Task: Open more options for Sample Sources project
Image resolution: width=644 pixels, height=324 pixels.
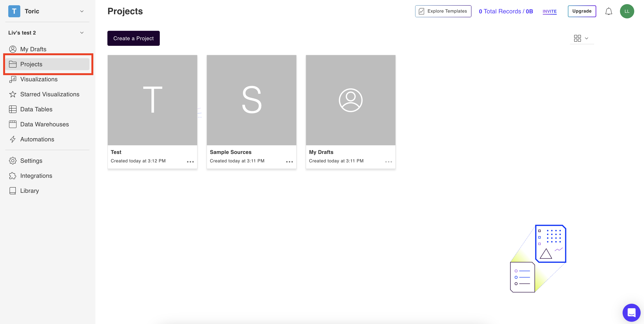Action: click(x=290, y=162)
